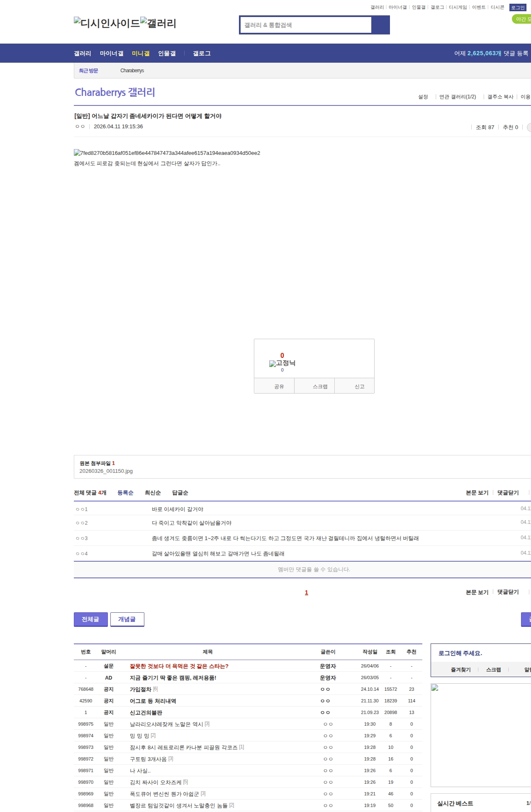The height and width of the screenshot is (812, 531).
Task: Open the broken attached image in the post
Action: (x=167, y=153)
